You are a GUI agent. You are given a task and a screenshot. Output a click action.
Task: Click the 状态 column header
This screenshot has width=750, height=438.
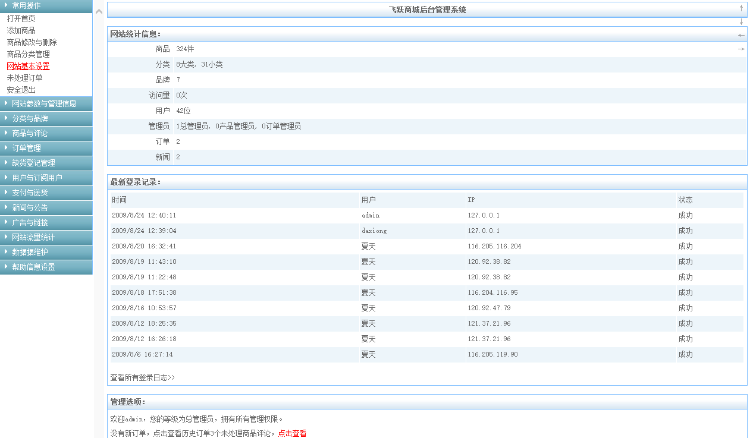pos(685,200)
